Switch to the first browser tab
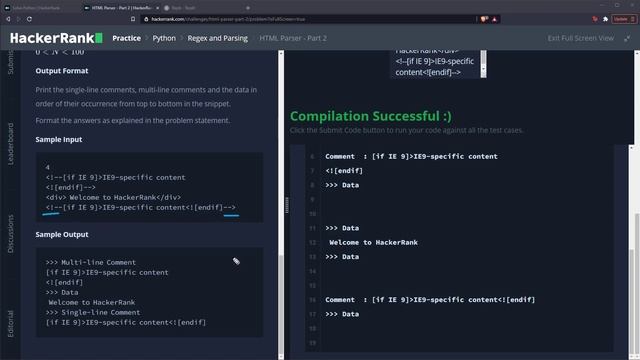The height and width of the screenshot is (360, 640). click(x=42, y=8)
